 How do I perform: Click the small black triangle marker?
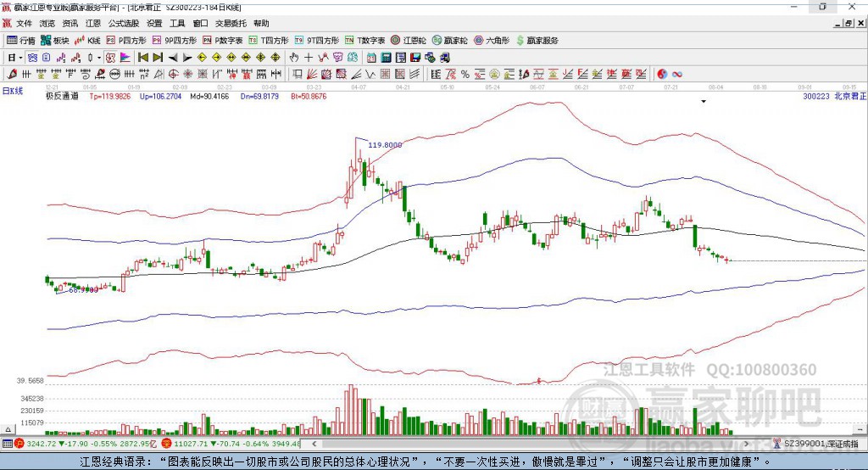coord(704,102)
